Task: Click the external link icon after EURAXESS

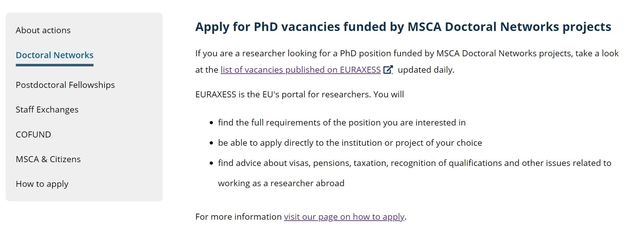Action: (x=388, y=70)
